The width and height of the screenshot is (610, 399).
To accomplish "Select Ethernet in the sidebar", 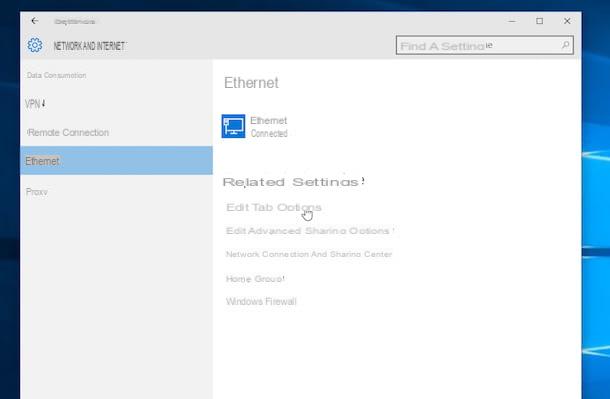I will pyautogui.click(x=116, y=161).
